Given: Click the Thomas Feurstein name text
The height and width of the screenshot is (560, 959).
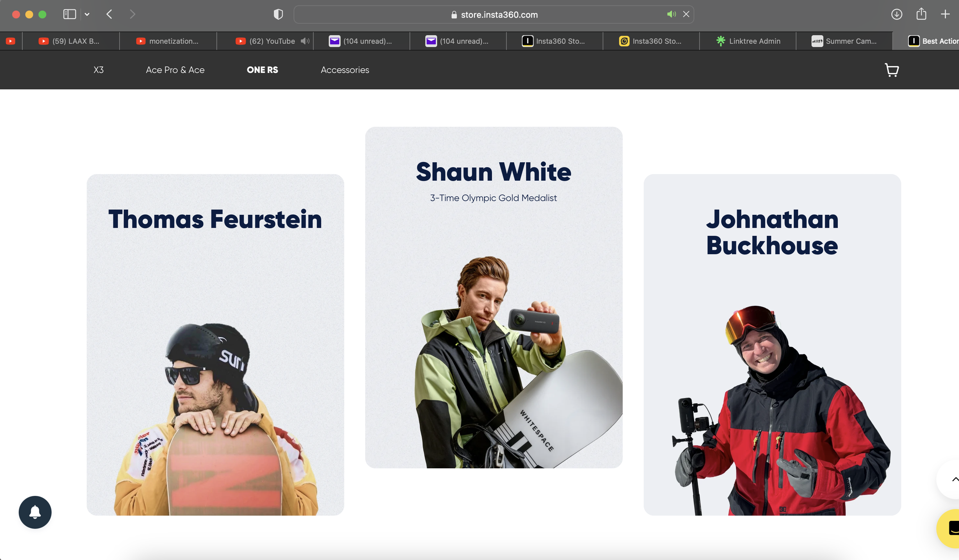Looking at the screenshot, I should (215, 219).
